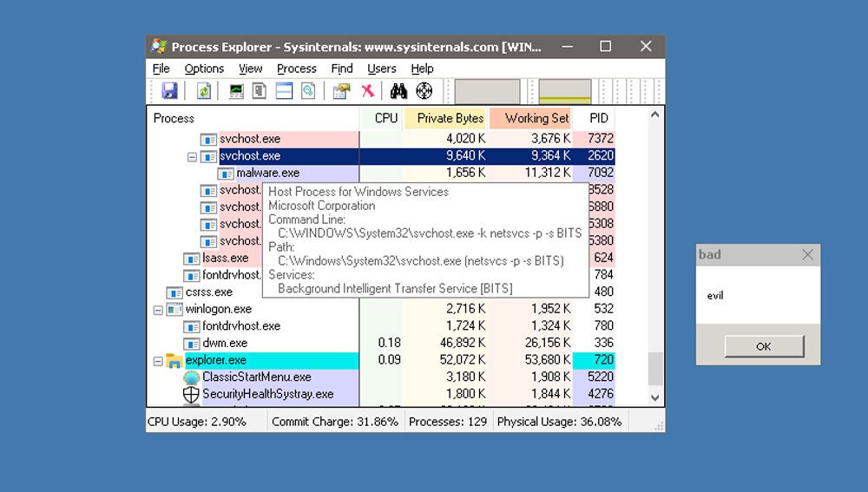Click the DLL/Handles view toolbar icon
The width and height of the screenshot is (868, 492).
308,91
